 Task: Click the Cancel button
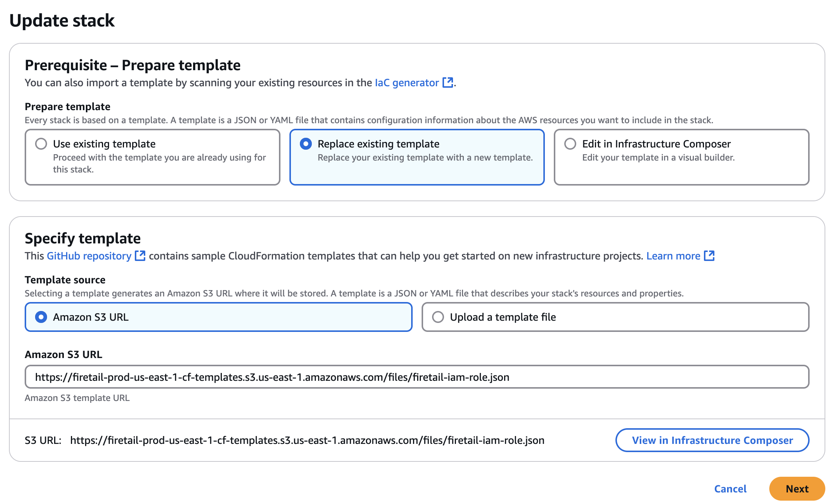tap(730, 489)
